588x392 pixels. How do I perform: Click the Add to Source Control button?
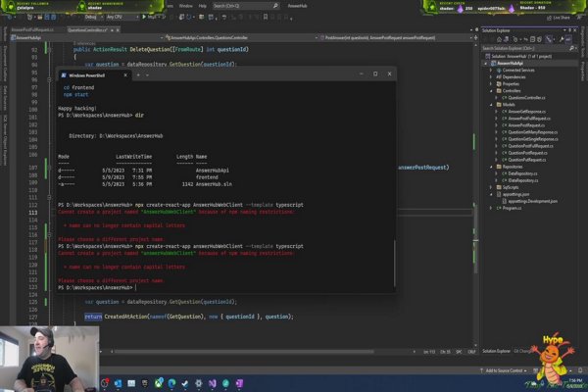point(504,370)
